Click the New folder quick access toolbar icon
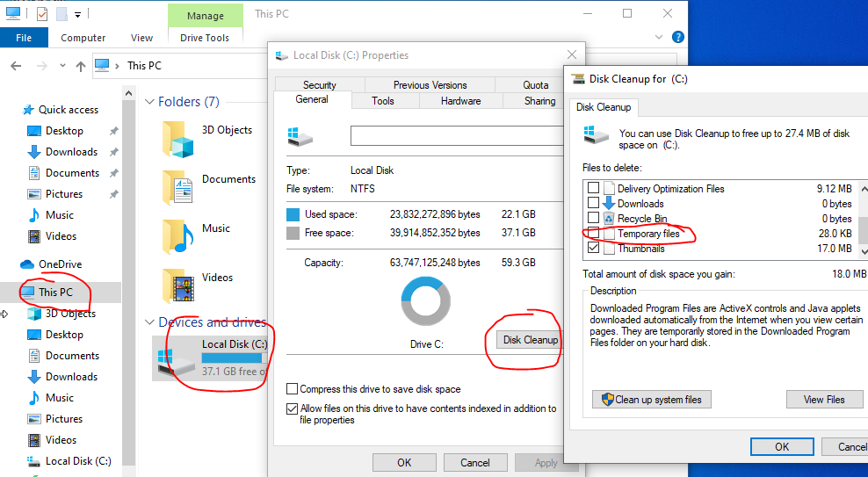This screenshot has width=868, height=477. pos(61,14)
